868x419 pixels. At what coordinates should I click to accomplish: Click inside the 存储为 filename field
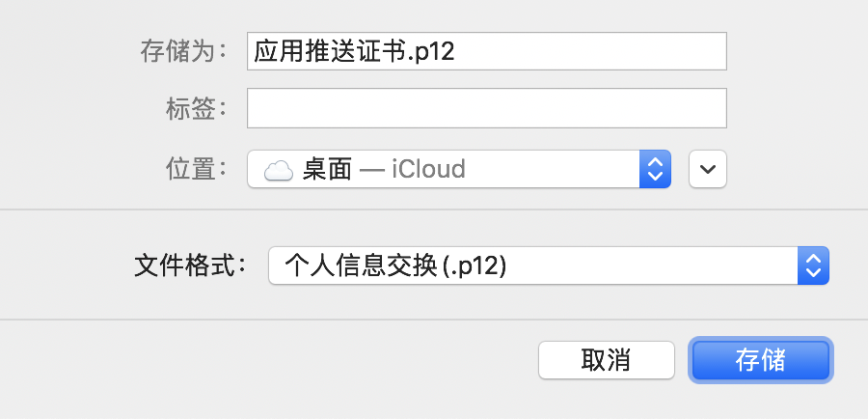[x=487, y=51]
